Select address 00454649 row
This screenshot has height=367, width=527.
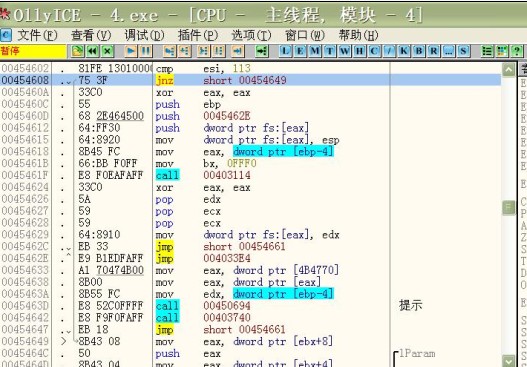pyautogui.click(x=250, y=341)
